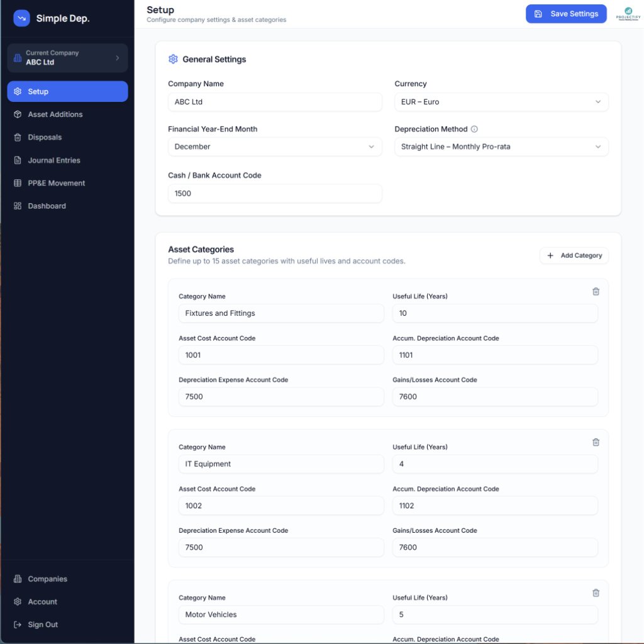Edit the useful life field showing 10
644x644 pixels.
495,313
